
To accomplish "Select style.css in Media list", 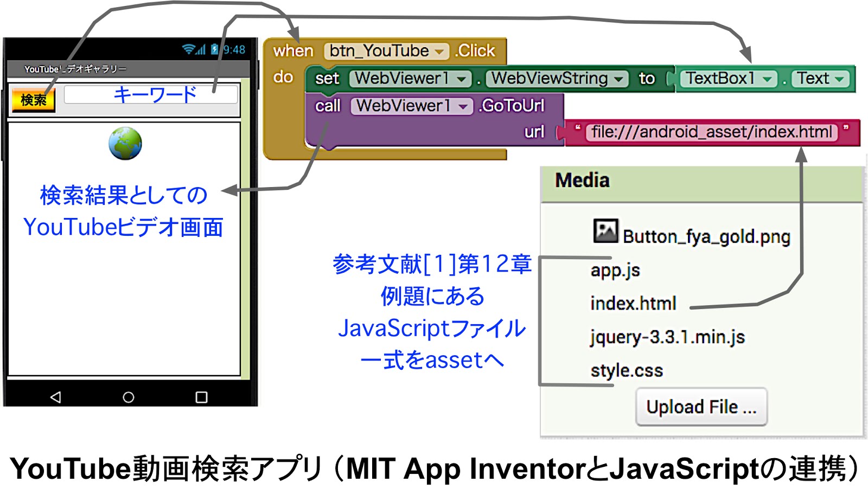I will (627, 371).
